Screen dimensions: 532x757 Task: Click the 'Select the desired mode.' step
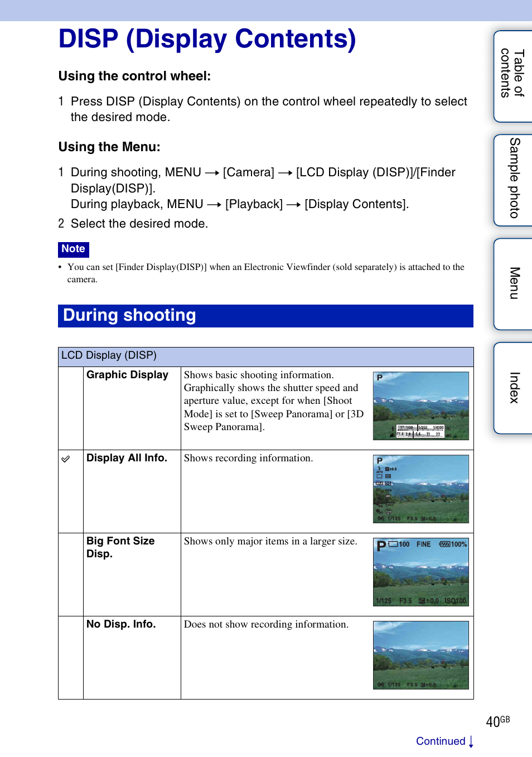point(139,224)
